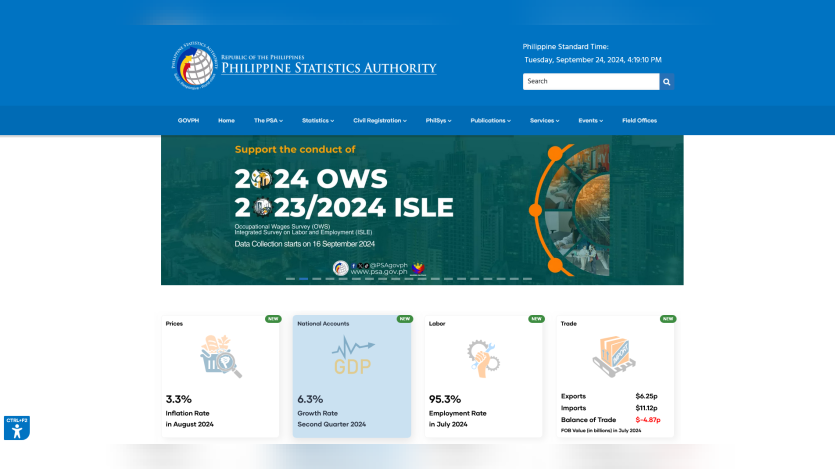Click the Philippine Statistics Authority title link

coord(329,68)
